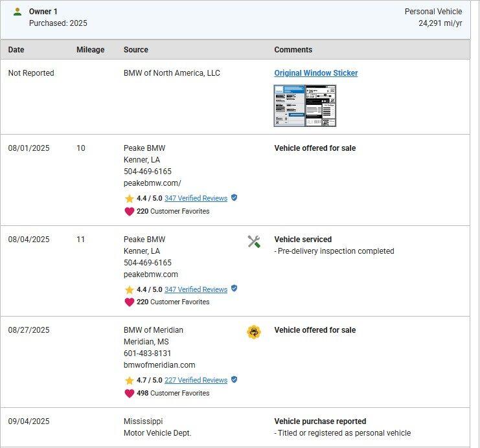Open the Original Window Sticker link

316,73
